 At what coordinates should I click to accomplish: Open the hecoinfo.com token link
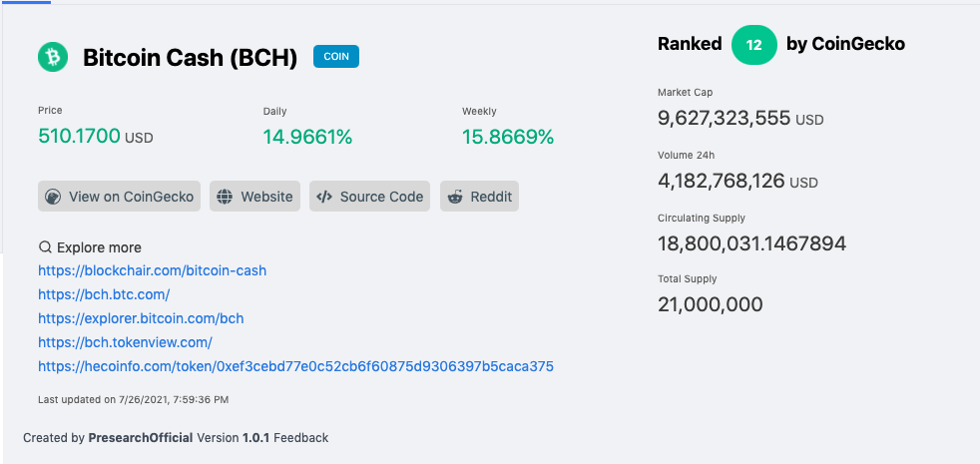[x=295, y=366]
